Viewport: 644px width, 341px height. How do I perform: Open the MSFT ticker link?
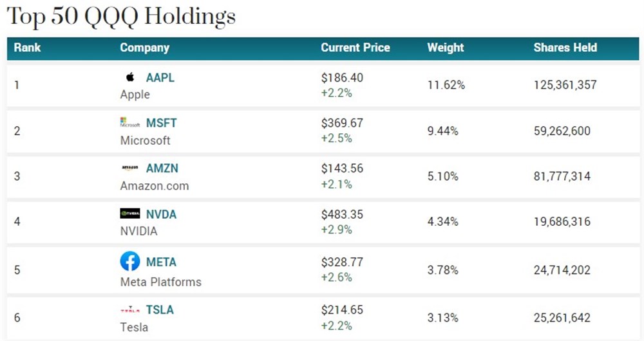pos(162,123)
